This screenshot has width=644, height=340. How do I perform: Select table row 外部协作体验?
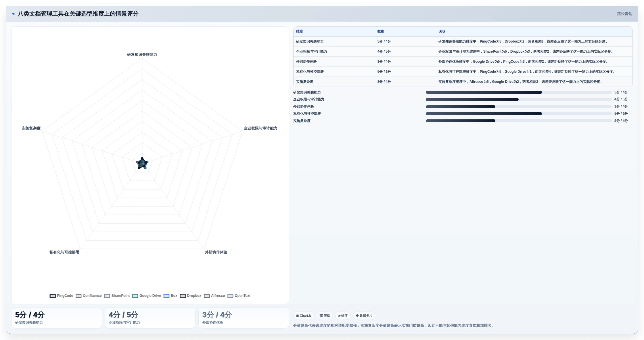click(x=463, y=62)
